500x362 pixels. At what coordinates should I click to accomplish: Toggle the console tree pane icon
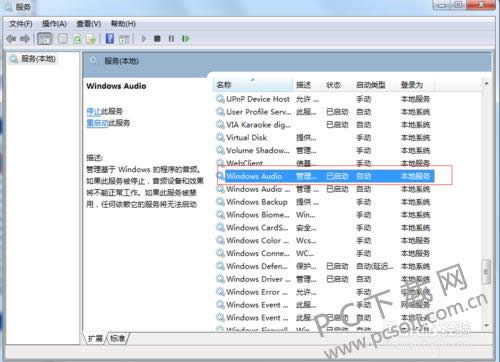pyautogui.click(x=44, y=39)
